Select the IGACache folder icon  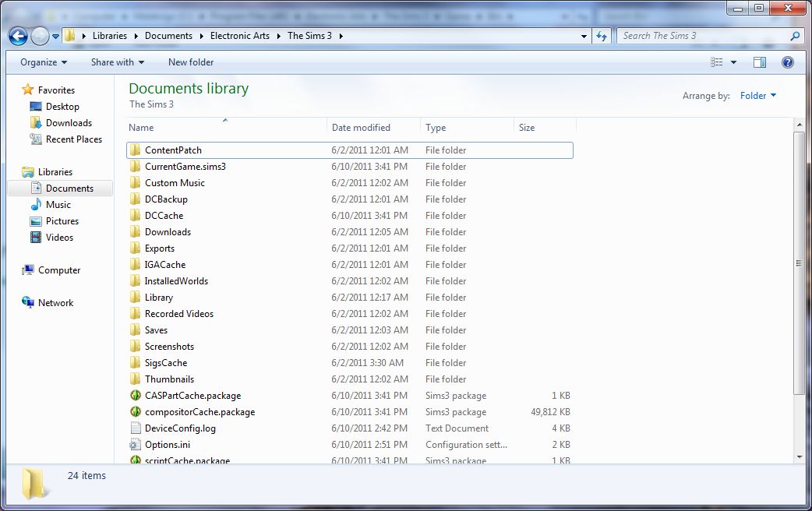[135, 265]
